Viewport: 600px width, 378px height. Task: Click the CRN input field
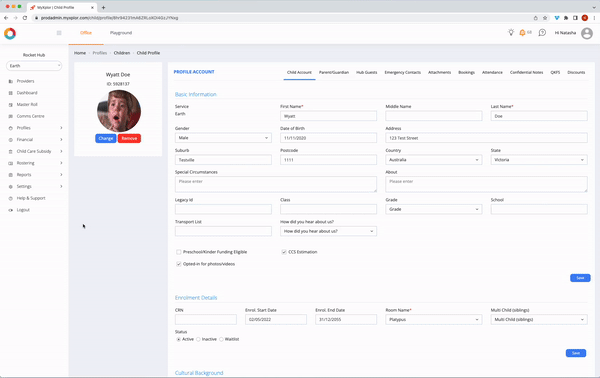click(206, 319)
